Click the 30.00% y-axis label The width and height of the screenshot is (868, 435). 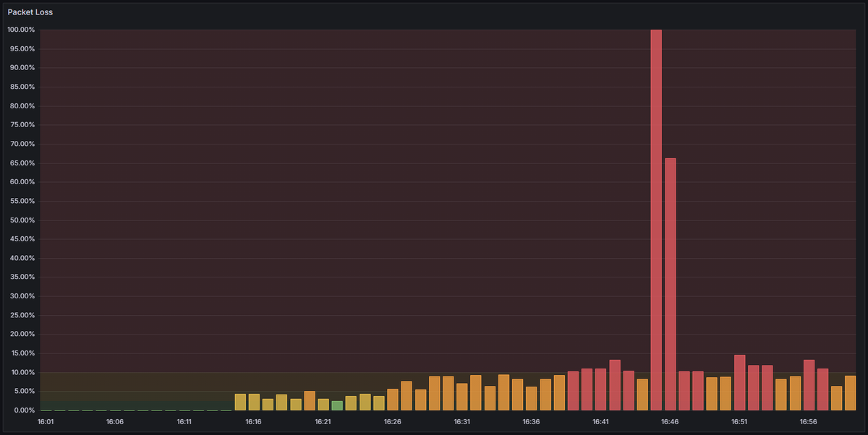pos(22,296)
